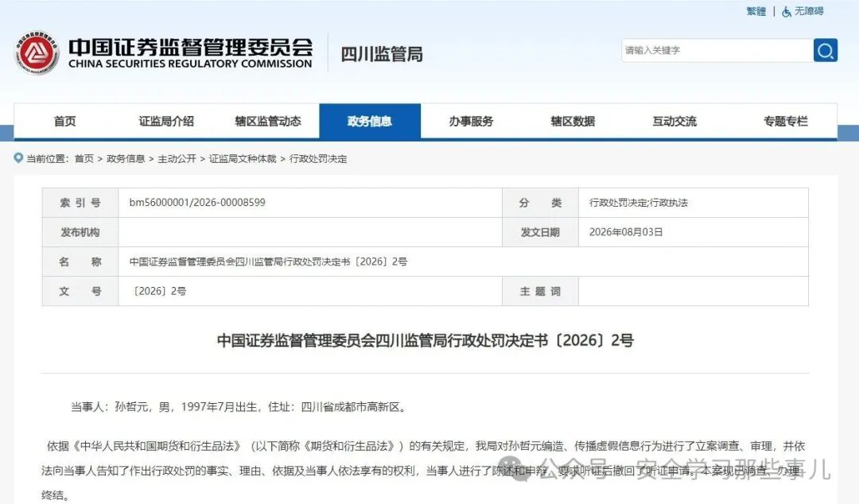The height and width of the screenshot is (504, 859).
Task: Open the 首页 navigation tab
Action: pos(64,121)
